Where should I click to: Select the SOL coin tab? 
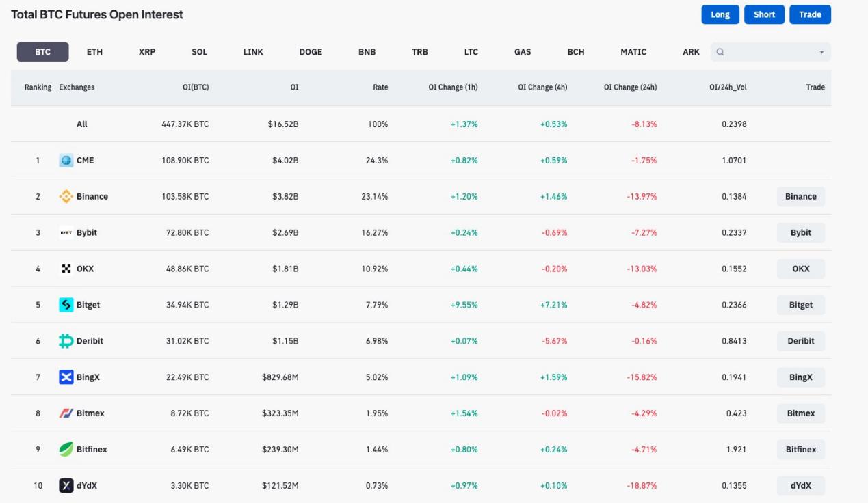click(x=199, y=52)
